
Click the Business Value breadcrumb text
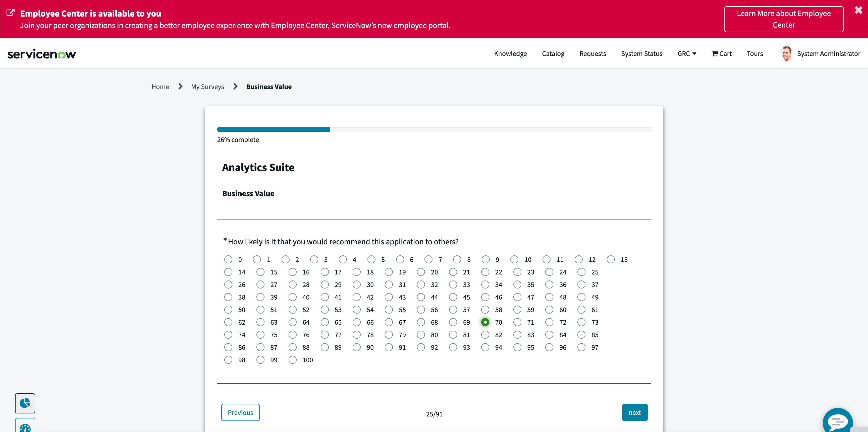[268, 87]
